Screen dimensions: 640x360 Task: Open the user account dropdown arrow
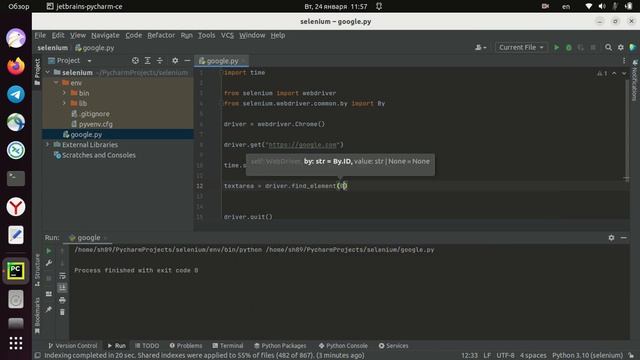click(x=484, y=48)
